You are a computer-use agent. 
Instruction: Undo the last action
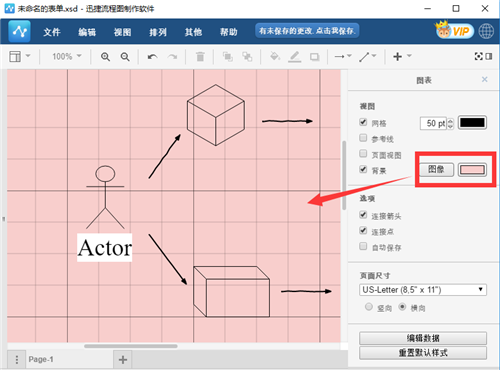tap(153, 57)
